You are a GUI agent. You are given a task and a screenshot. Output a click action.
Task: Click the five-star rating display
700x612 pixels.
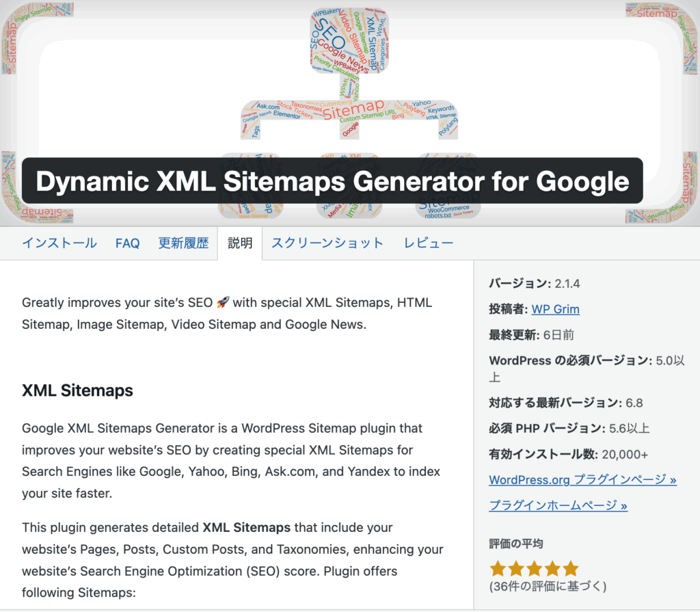pyautogui.click(x=534, y=569)
